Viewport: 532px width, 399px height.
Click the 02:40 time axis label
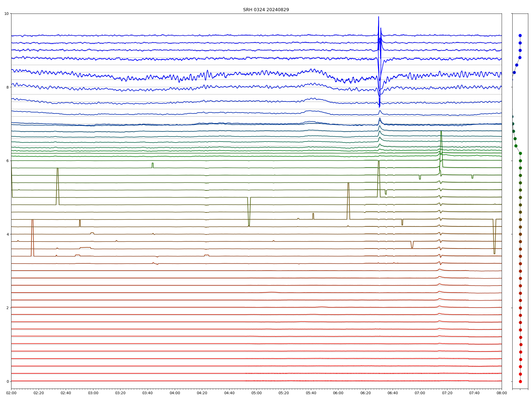(x=66, y=393)
